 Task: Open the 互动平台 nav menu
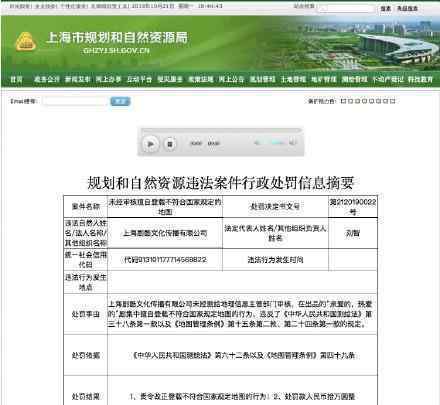point(139,79)
